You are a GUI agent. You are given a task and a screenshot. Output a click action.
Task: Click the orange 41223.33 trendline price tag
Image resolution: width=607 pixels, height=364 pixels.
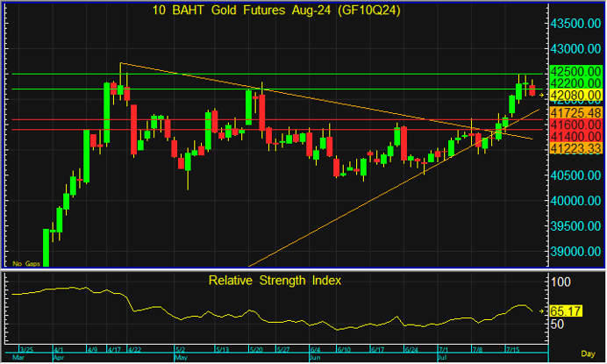[575, 150]
